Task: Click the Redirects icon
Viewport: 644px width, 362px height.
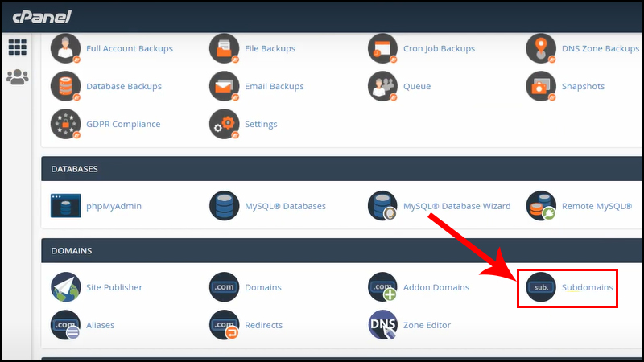Action: [225, 325]
